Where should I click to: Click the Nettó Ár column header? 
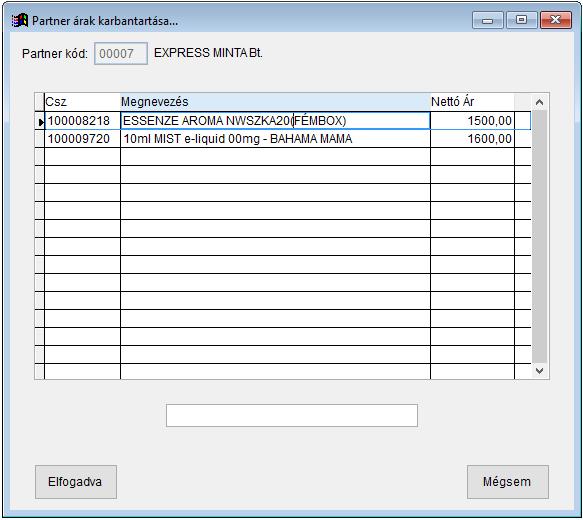point(472,102)
